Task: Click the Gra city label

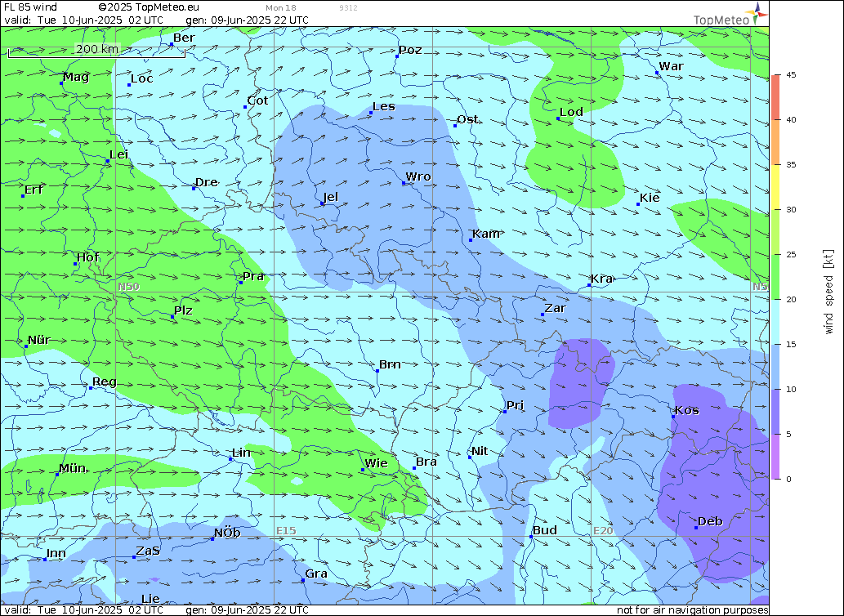Action: 316,574
